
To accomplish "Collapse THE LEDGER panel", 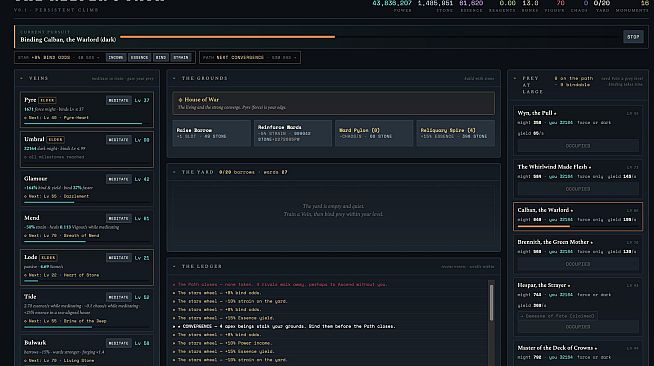I will [x=174, y=266].
